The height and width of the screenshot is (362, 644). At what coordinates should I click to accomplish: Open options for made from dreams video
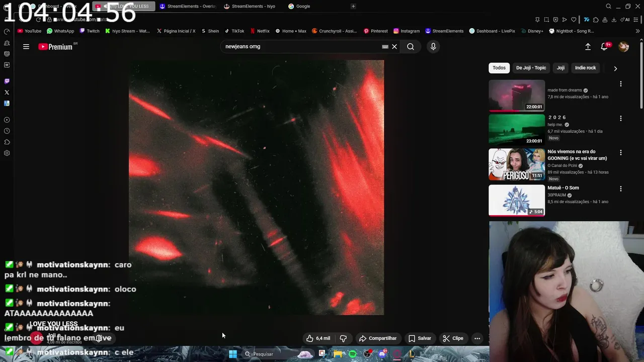621,84
